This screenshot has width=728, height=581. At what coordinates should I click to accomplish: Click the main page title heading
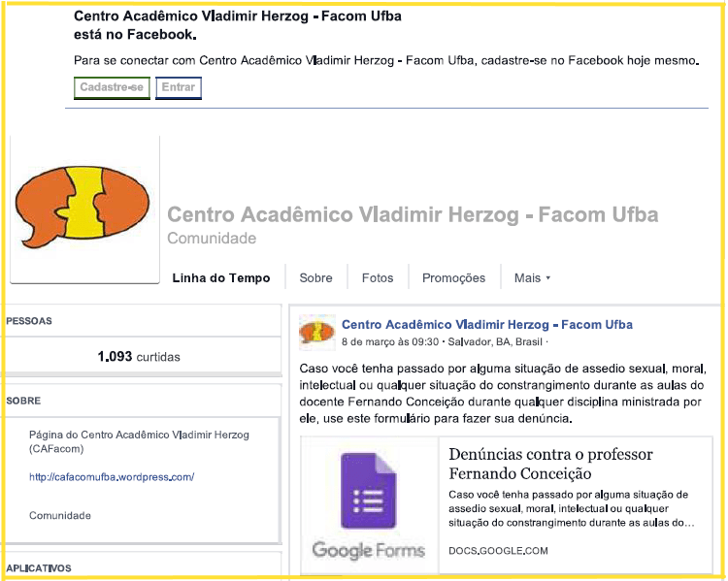coord(413,214)
